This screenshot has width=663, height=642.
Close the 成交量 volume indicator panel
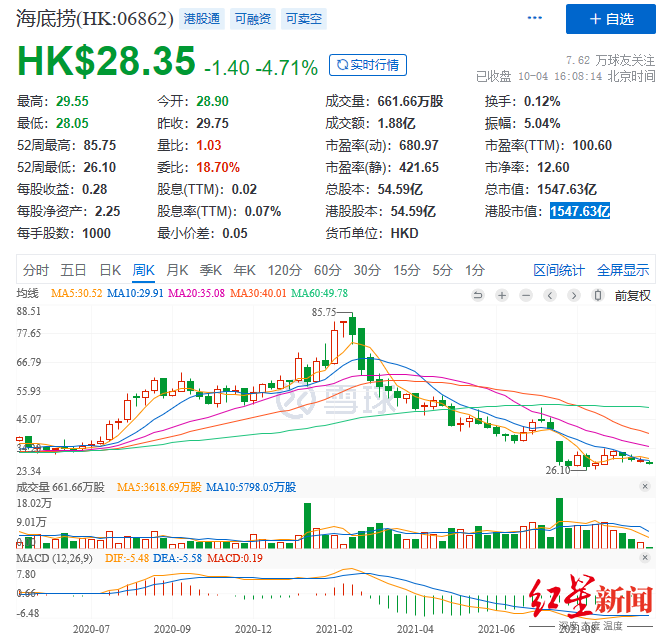click(x=644, y=487)
